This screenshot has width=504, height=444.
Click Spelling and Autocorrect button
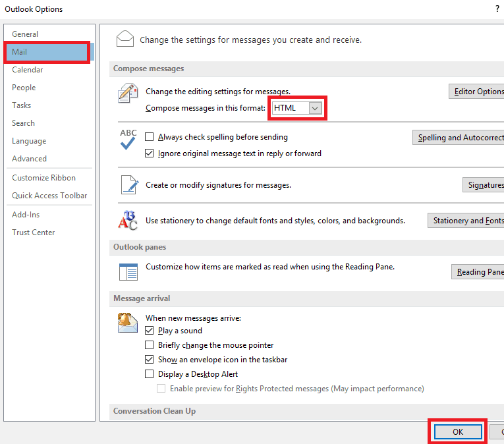point(459,137)
